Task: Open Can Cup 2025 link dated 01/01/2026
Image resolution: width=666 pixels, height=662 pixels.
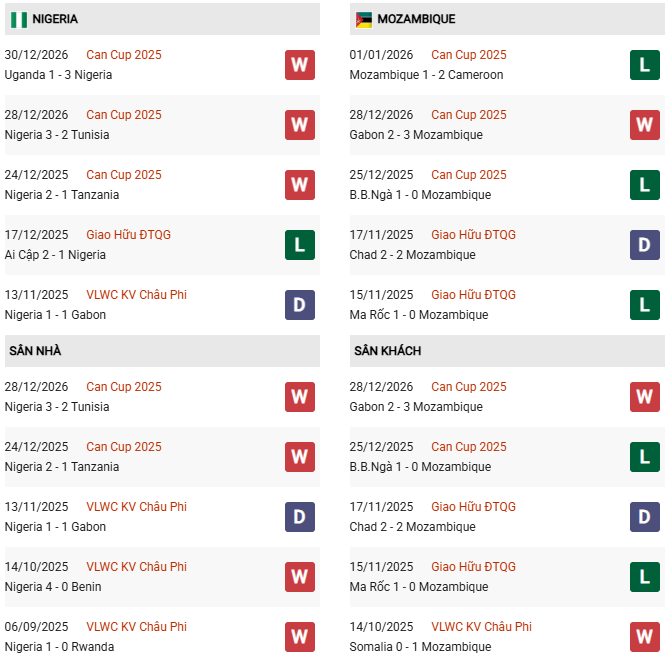Action: click(x=469, y=55)
